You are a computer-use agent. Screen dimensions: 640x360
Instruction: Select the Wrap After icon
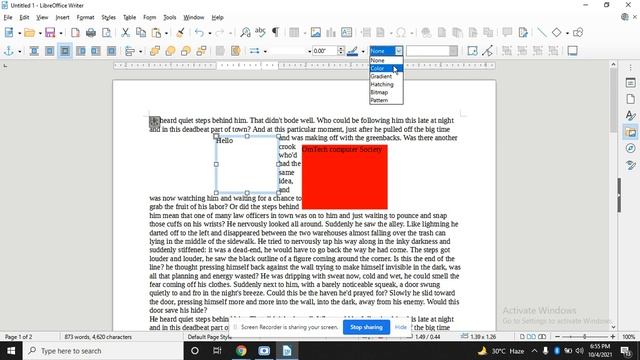96,51
